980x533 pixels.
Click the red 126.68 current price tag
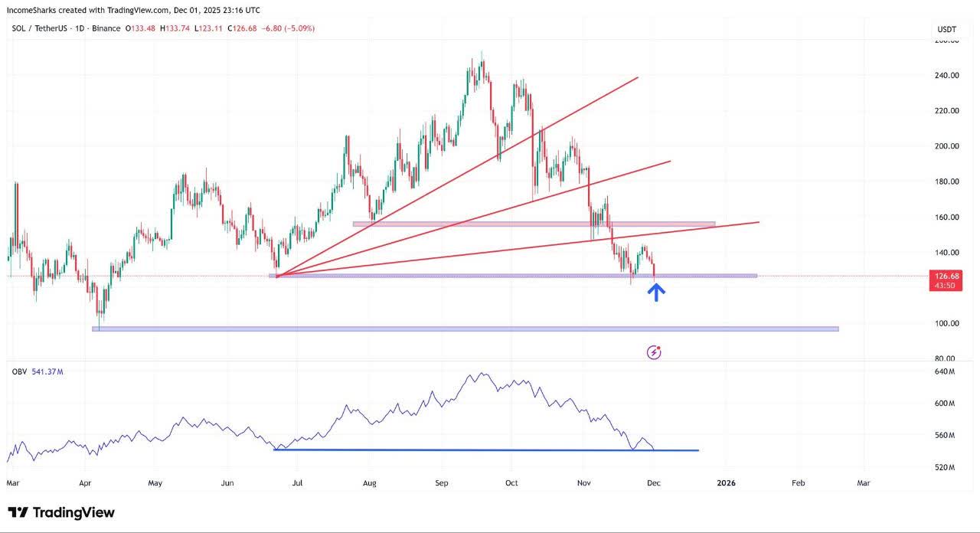[947, 276]
